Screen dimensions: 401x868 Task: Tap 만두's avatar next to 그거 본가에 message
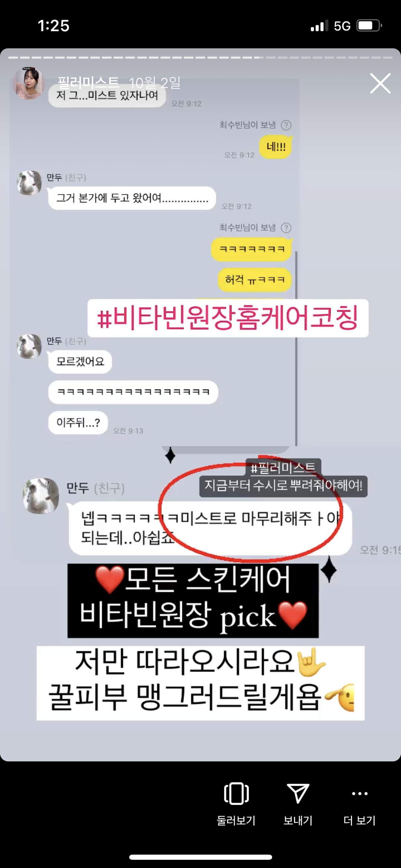pos(29,183)
